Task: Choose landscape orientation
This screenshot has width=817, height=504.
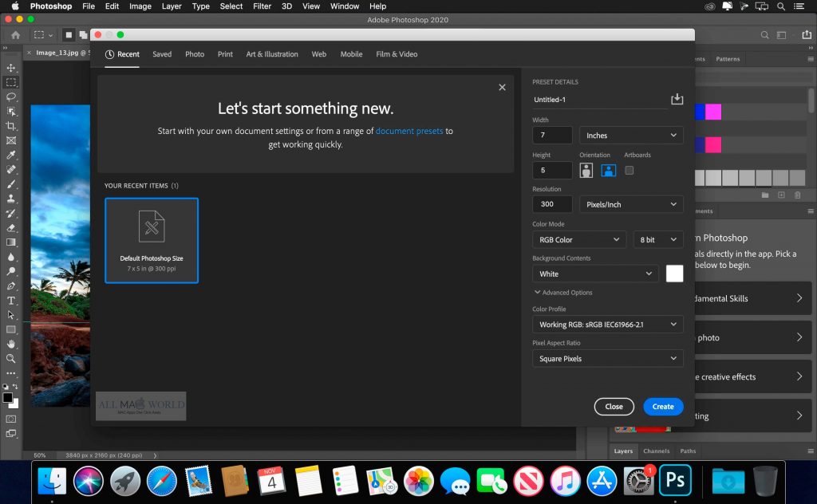Action: (609, 170)
